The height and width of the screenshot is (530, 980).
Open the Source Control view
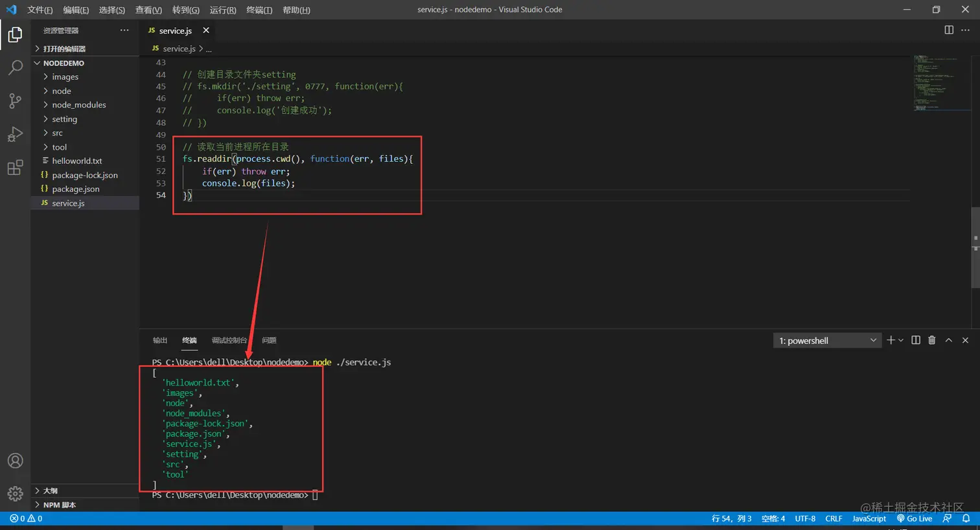click(15, 100)
